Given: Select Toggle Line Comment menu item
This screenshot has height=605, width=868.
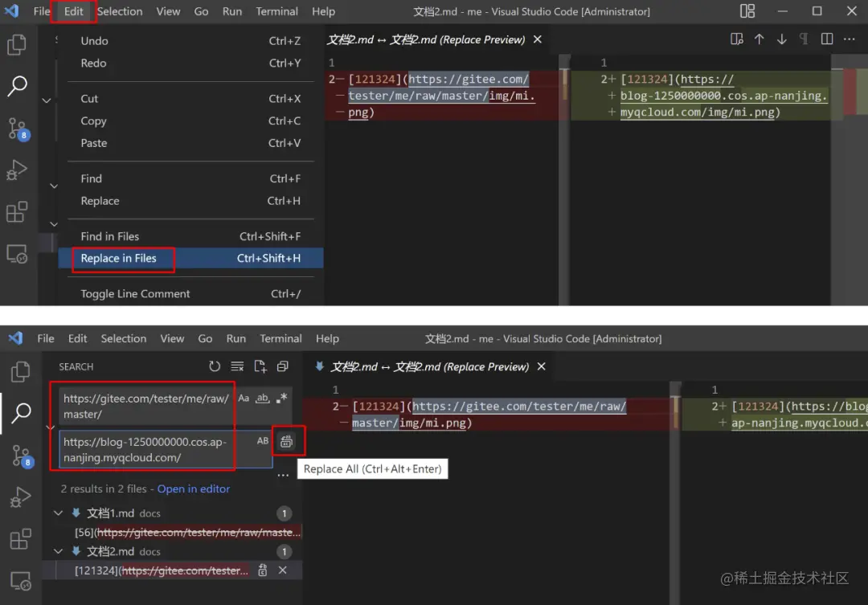Looking at the screenshot, I should pos(190,294).
